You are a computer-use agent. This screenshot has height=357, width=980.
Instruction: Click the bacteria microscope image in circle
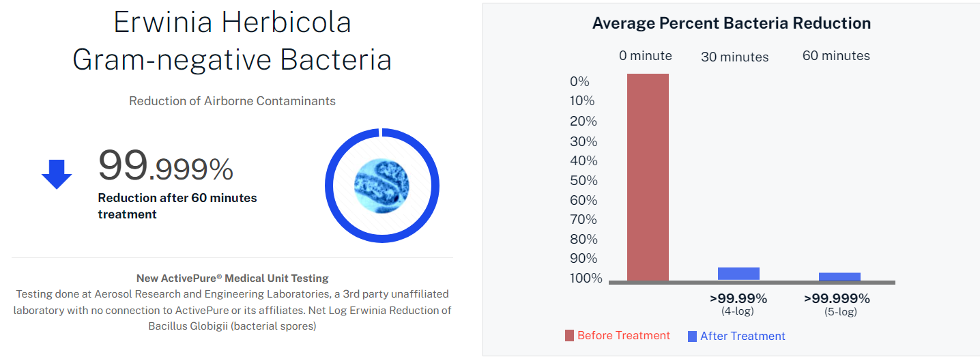coord(381,184)
